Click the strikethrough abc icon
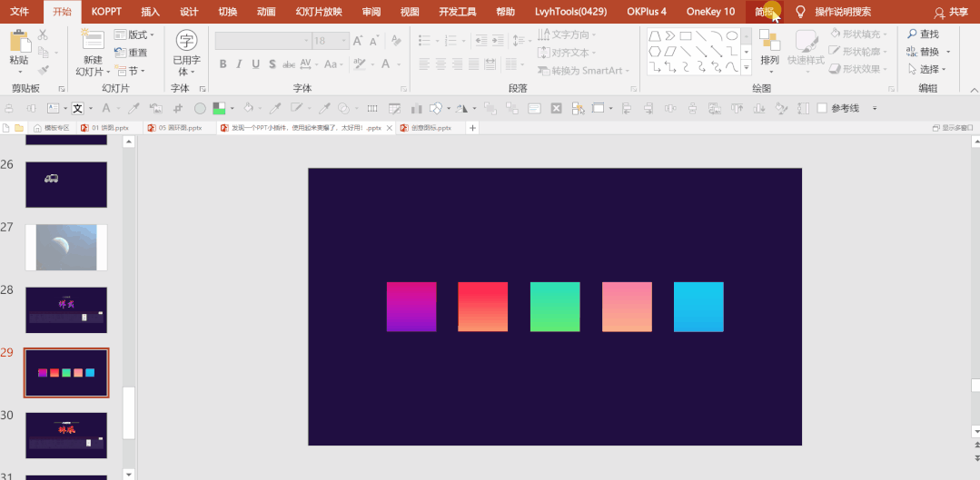Viewport: 980px width, 480px height. [289, 64]
